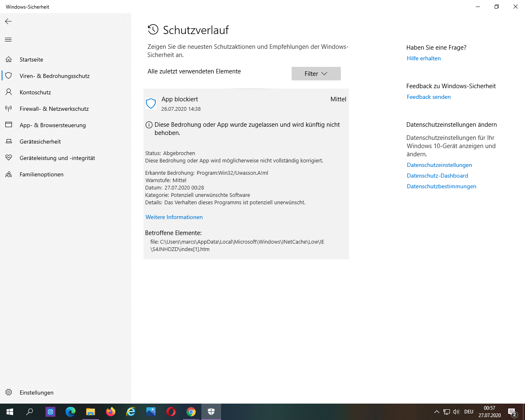Click the Startseite home icon
The image size is (525, 420).
(9, 59)
